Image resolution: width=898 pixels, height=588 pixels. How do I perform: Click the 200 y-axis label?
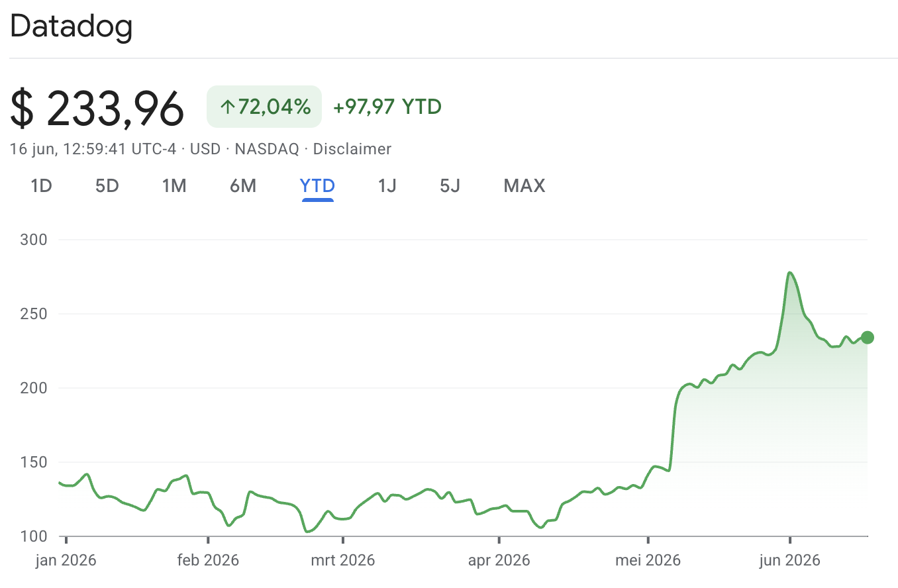[x=34, y=388]
